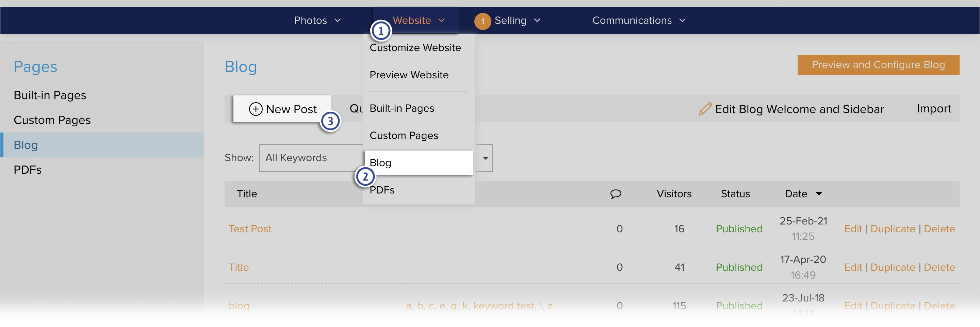The image size is (980, 327).
Task: Click the visitor count 115
Action: tap(679, 306)
